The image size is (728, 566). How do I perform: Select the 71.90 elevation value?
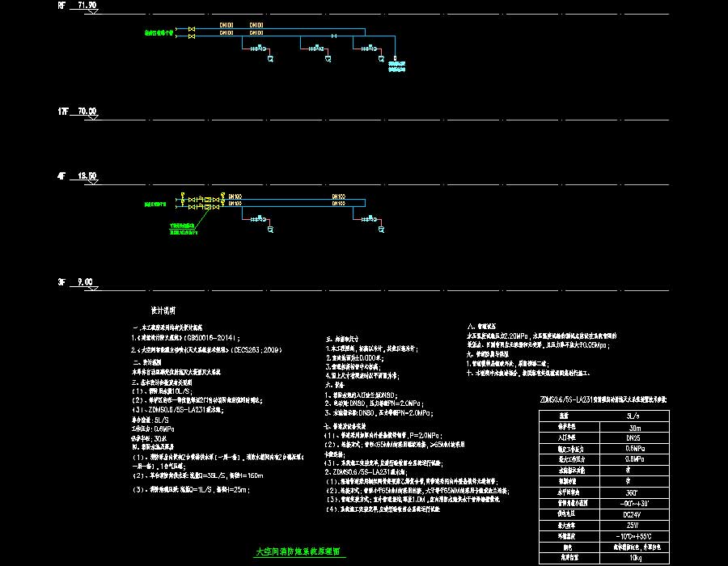(87, 6)
